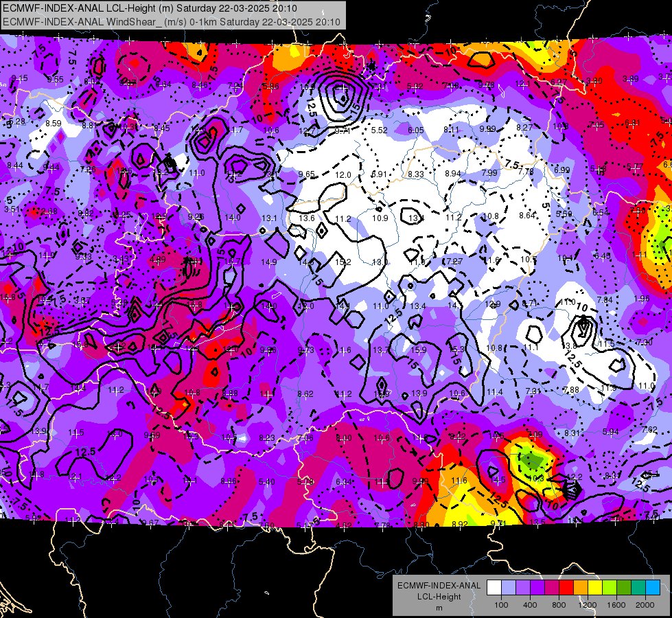This screenshot has width=672, height=618.
Task: Click the wind shear value 14.9
Action: pyautogui.click(x=268, y=262)
